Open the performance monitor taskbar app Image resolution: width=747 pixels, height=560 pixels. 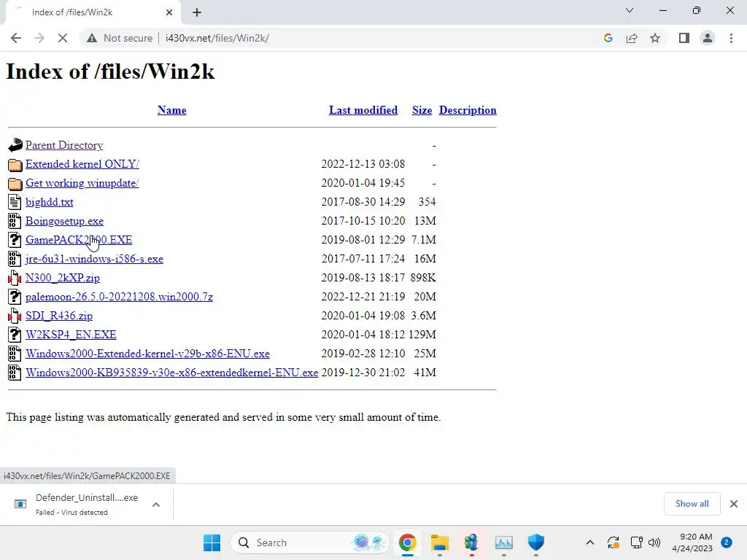point(503,542)
